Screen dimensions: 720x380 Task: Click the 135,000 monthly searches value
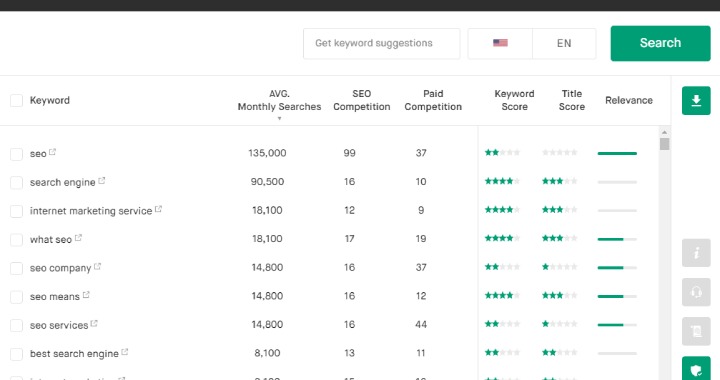(267, 153)
